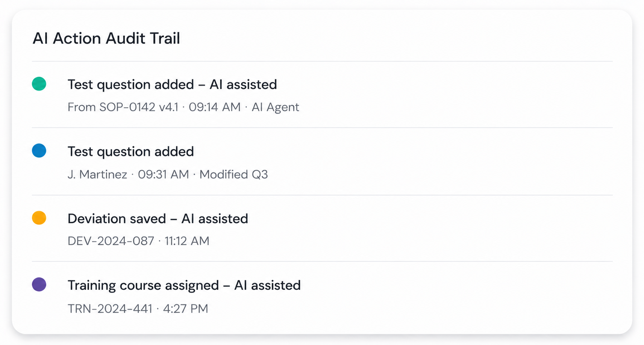Viewport: 644px width, 345px height.
Task: Click the DEV-2024-087 deviation identifier
Action: [x=111, y=241]
